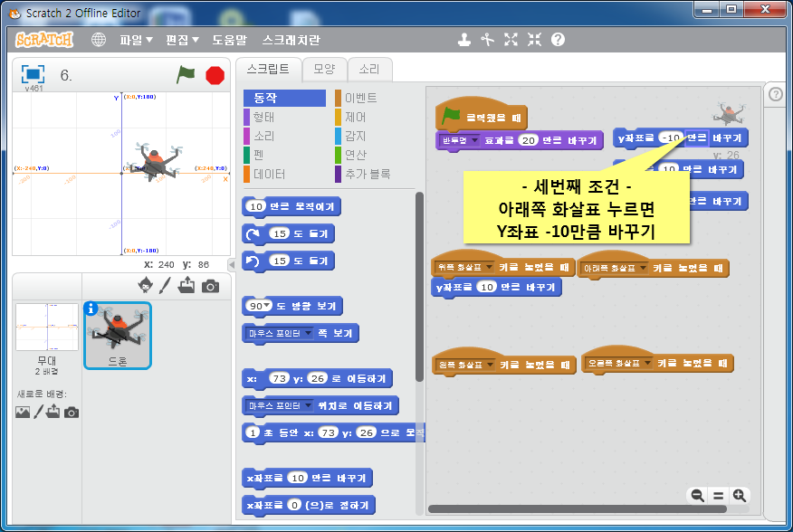793x532 pixels.
Task: Select the 이벤트 block category
Action: [374, 98]
